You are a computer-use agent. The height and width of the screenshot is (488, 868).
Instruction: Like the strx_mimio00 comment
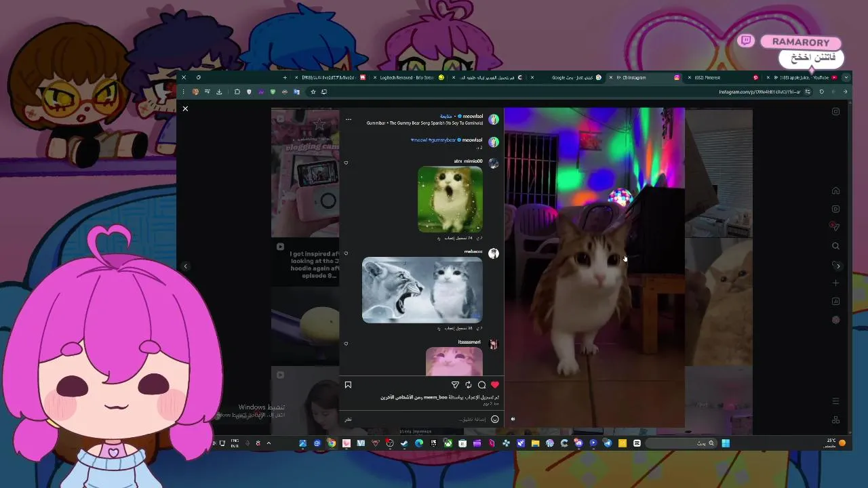coord(346,163)
